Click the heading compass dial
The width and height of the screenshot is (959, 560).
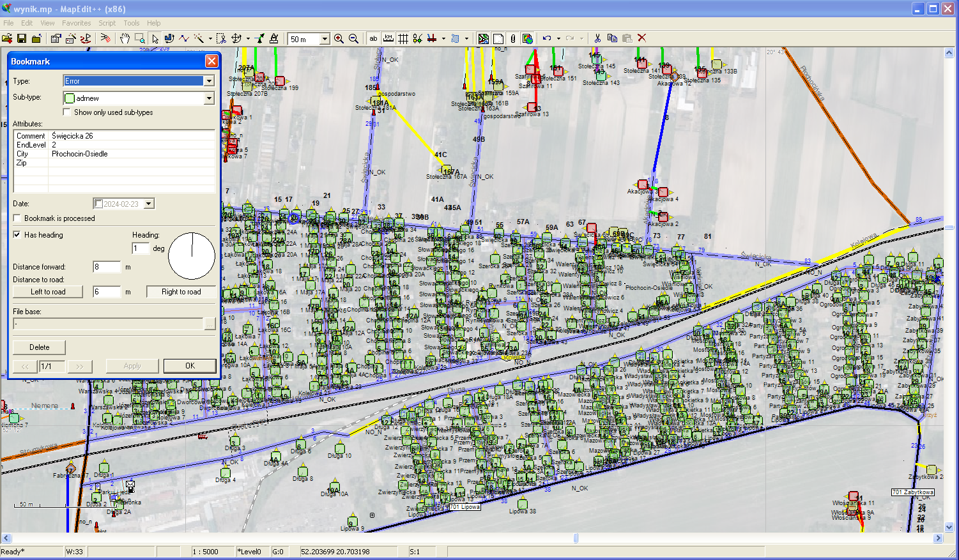point(192,256)
